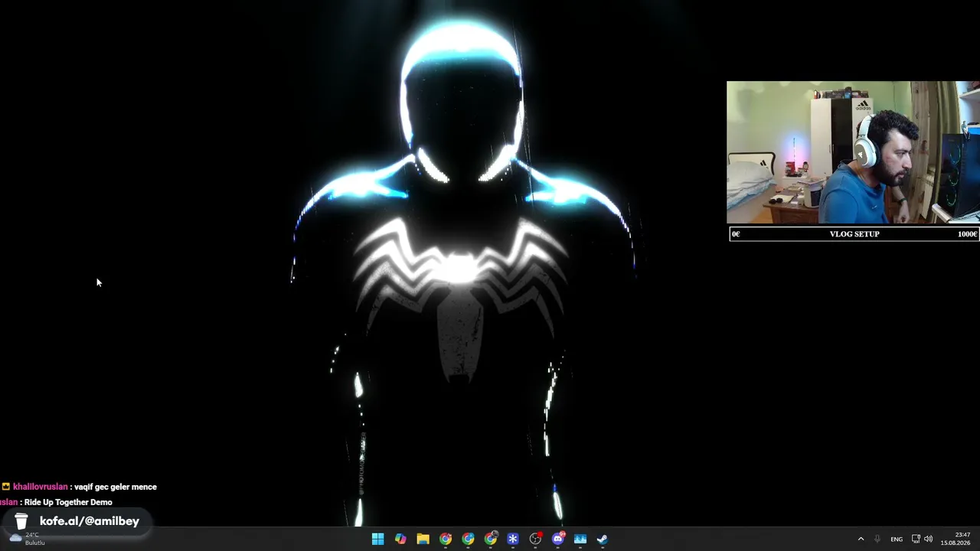Open Steam from the taskbar
This screenshot has height=551, width=980.
tap(603, 539)
